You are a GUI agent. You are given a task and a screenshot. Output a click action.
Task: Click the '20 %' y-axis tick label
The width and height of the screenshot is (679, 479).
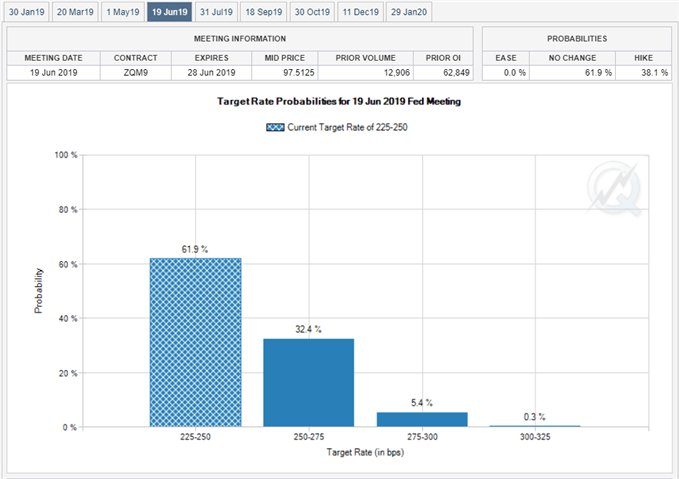(x=68, y=373)
